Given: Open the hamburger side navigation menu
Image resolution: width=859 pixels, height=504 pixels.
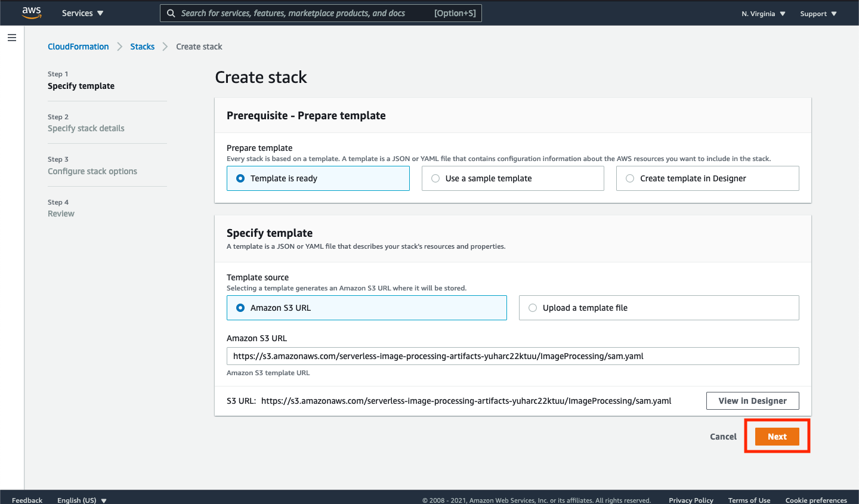Looking at the screenshot, I should [12, 38].
